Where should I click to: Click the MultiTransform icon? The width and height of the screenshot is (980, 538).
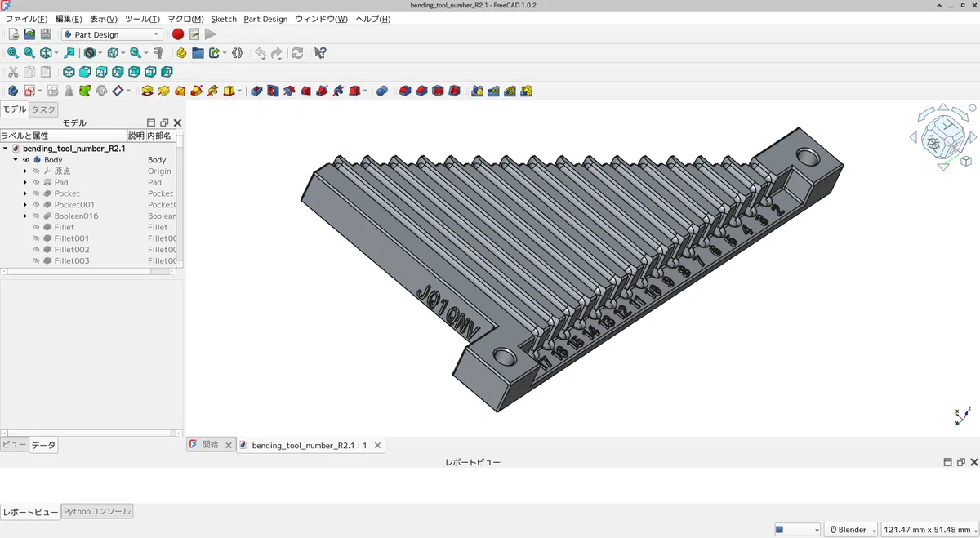click(527, 91)
